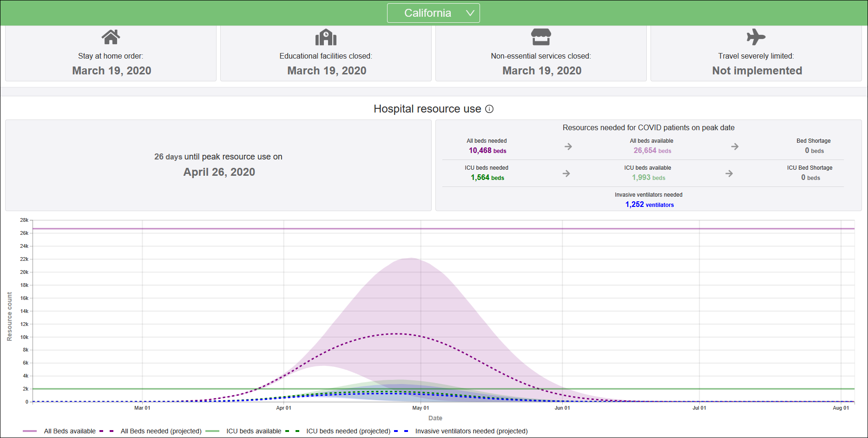The width and height of the screenshot is (868, 438).
Task: Click the school building icon
Action: (326, 37)
